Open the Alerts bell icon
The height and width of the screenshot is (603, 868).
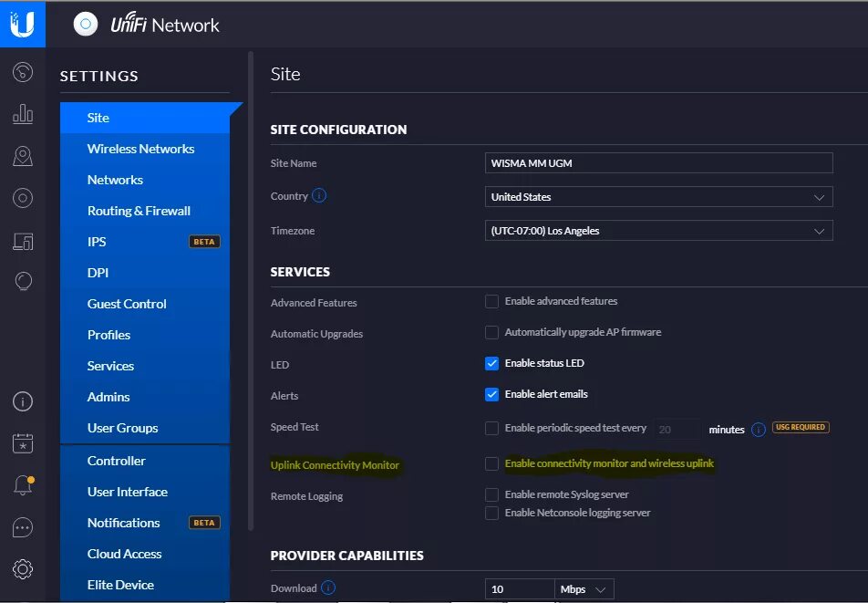coord(23,485)
